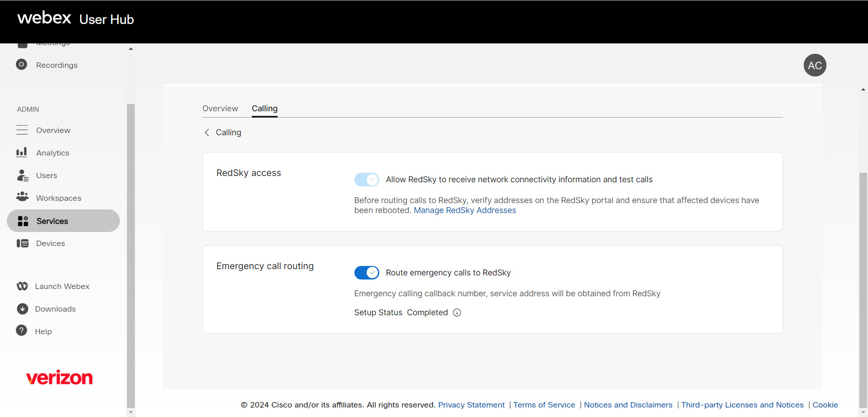The width and height of the screenshot is (868, 417).
Task: Open Third-party Licenses and Notices link
Action: [742, 405]
